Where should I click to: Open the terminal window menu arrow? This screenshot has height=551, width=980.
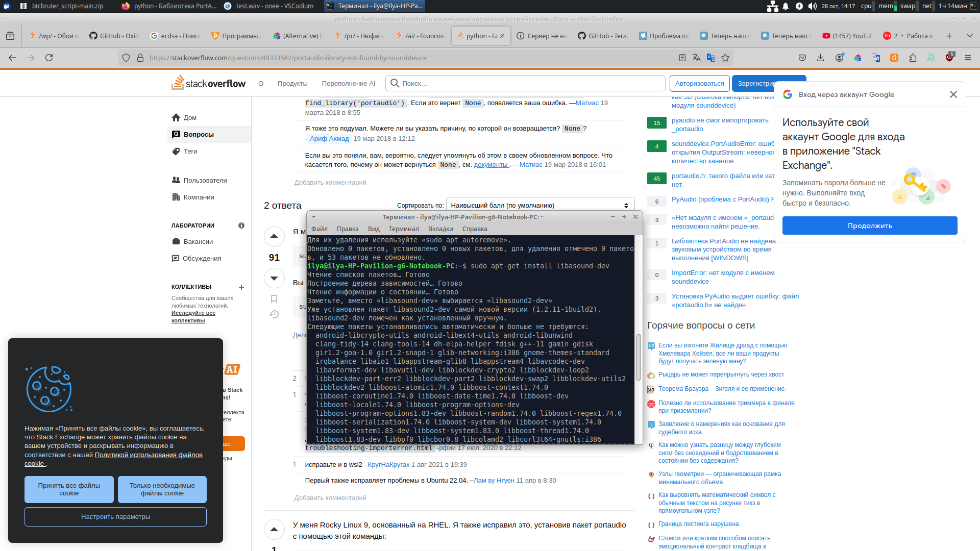tap(314, 217)
